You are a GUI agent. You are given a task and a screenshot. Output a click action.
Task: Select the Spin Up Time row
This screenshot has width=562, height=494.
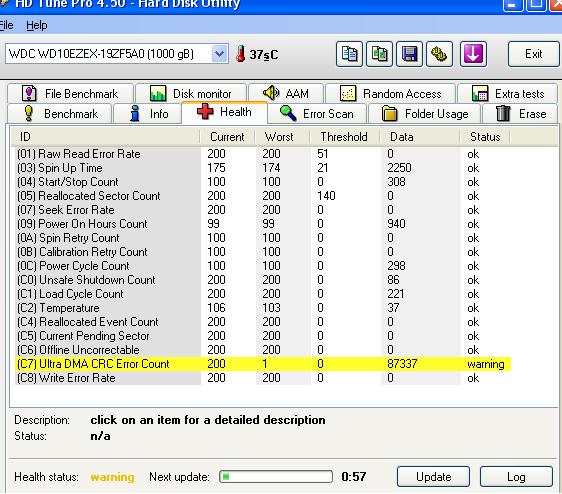pos(263,168)
